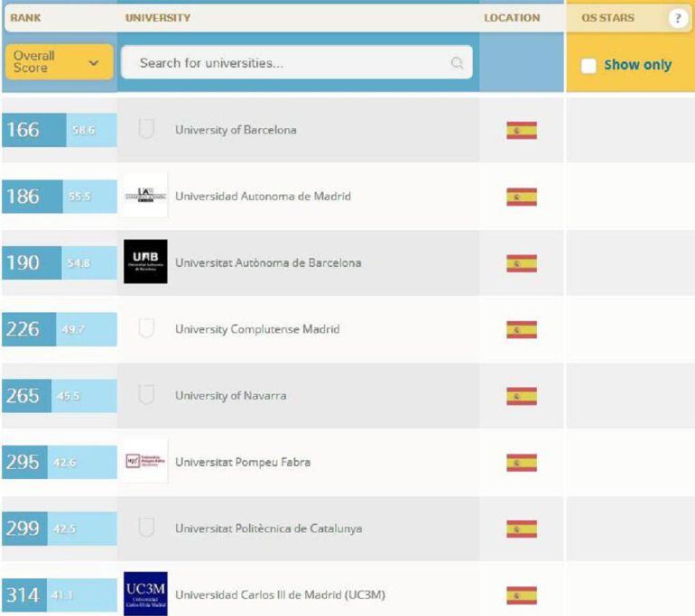Open the Overall Score dropdown

pyautogui.click(x=59, y=62)
